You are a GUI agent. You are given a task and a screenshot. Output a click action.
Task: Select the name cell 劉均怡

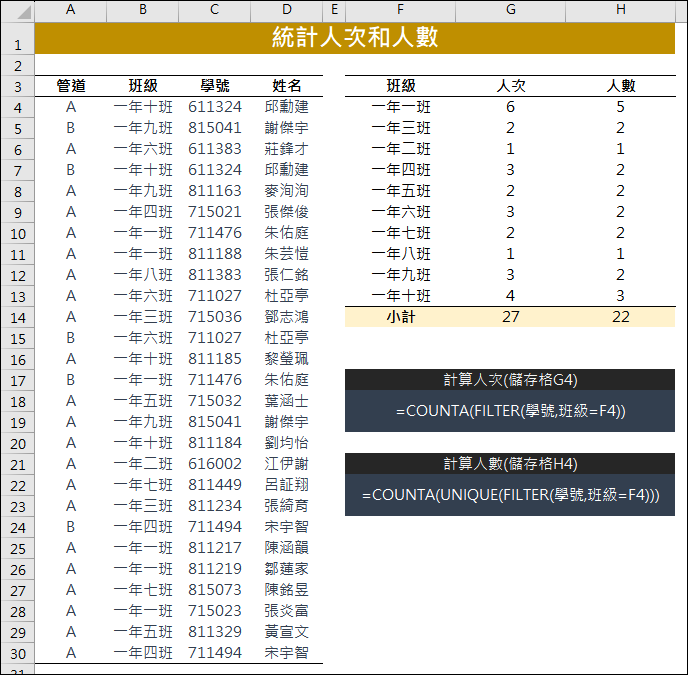point(287,443)
